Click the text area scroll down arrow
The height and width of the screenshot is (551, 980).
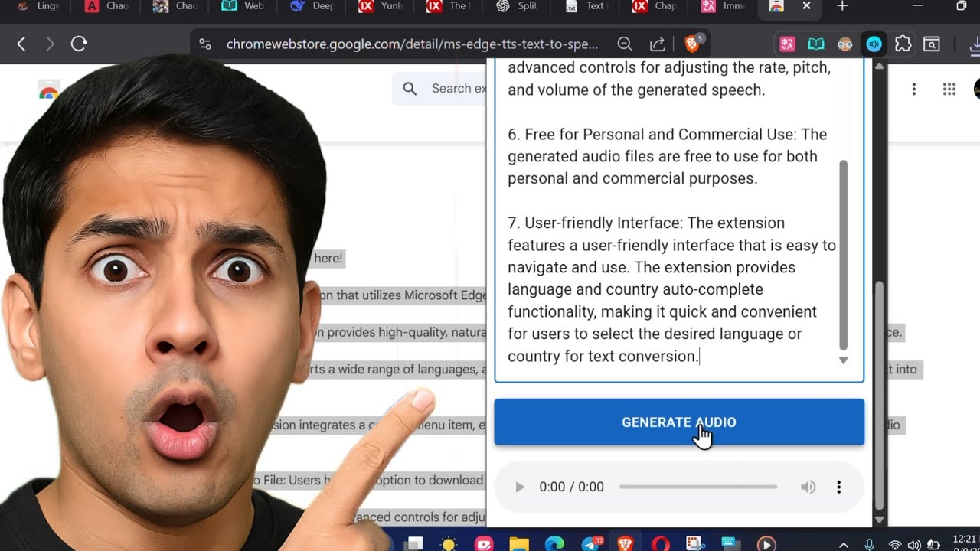coord(843,360)
